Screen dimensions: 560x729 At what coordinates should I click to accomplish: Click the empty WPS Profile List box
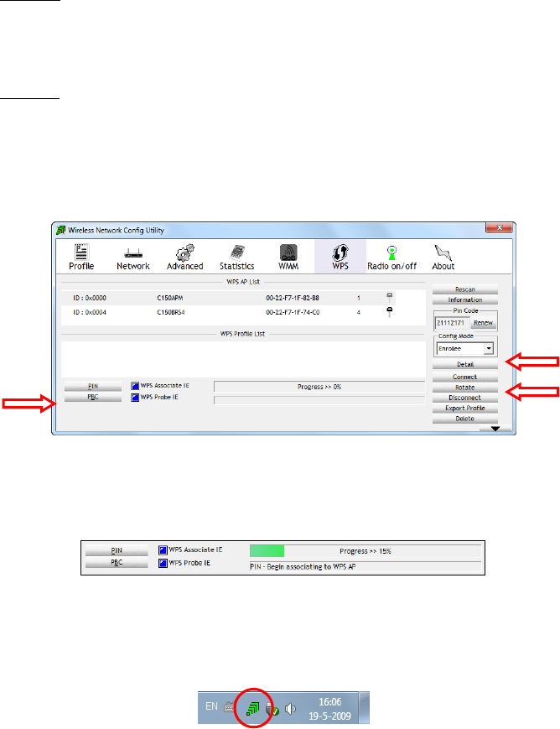pos(243,359)
